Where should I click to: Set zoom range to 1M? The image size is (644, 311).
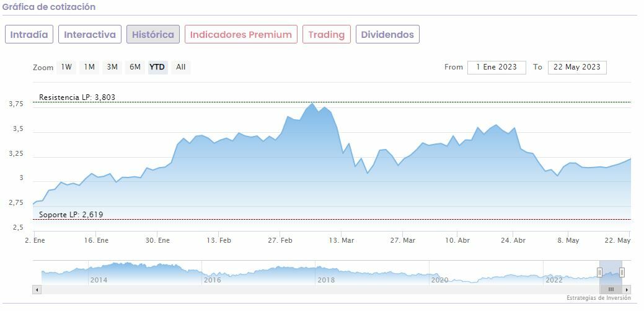(x=89, y=67)
